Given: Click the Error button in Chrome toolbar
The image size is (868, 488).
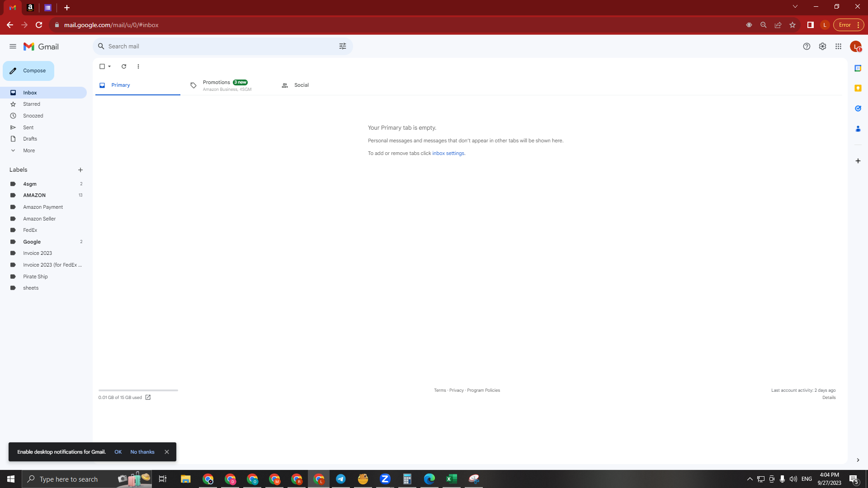Looking at the screenshot, I should pos(849,25).
